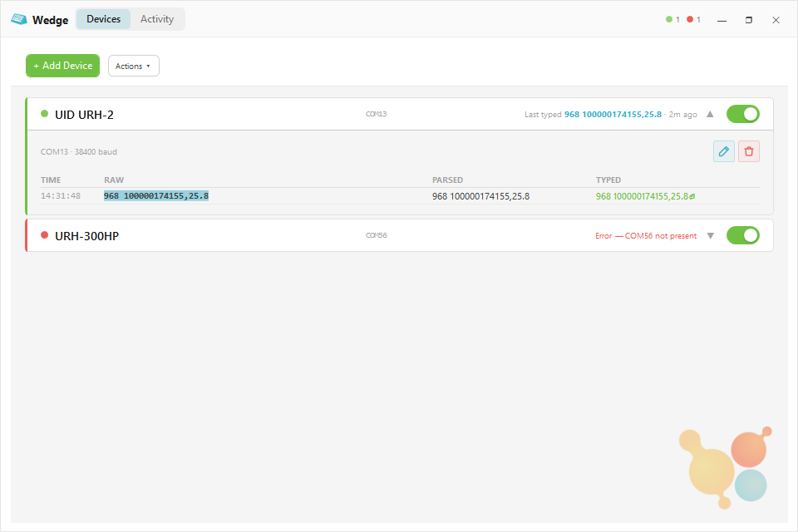Click the RAW column header
The image size is (798, 532).
coord(114,180)
